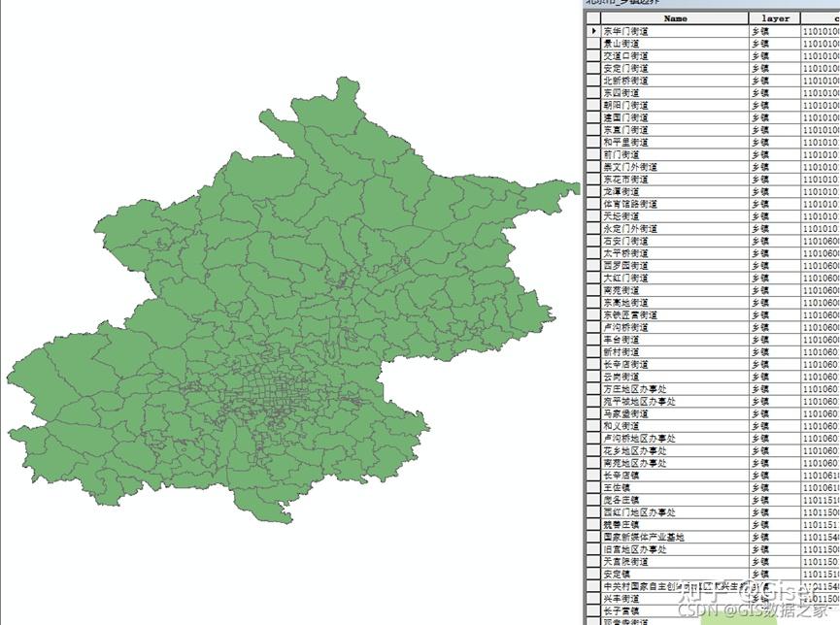Select the 安定镇 cell
Screen dimensions: 840x625
(675, 575)
